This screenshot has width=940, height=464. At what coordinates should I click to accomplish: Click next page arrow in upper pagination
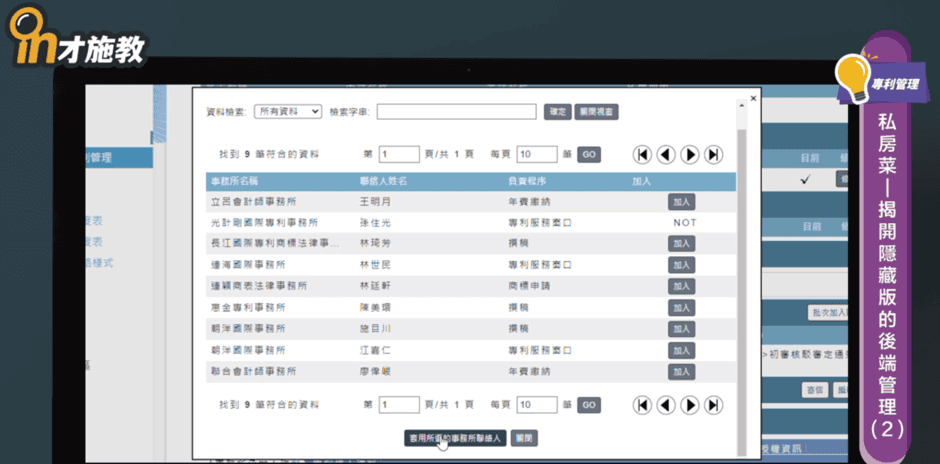point(690,155)
